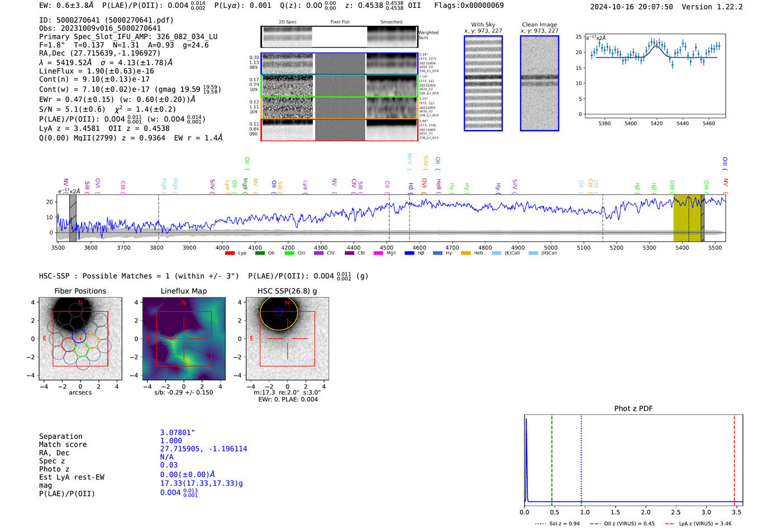Click the Gaussian line fit plot
The width and height of the screenshot is (782, 532).
click(x=655, y=75)
